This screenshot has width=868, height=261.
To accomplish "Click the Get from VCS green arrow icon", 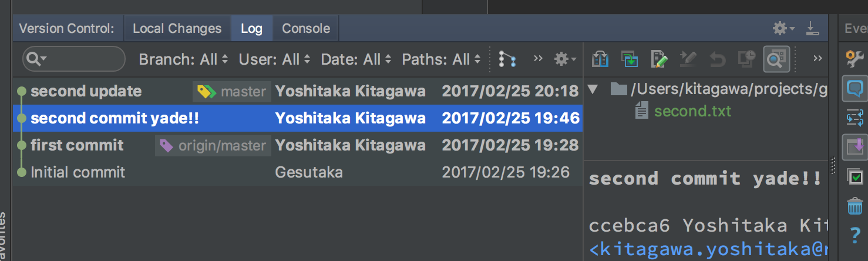I will click(630, 59).
